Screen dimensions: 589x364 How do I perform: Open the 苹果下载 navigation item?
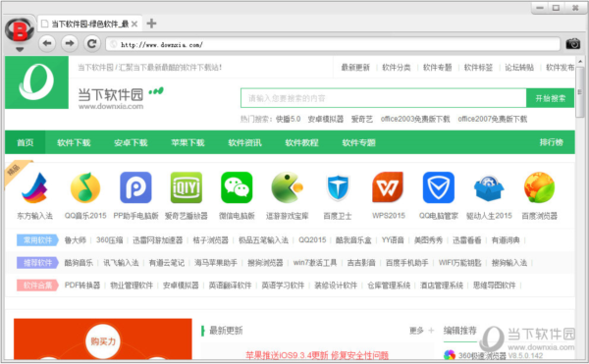(x=187, y=142)
